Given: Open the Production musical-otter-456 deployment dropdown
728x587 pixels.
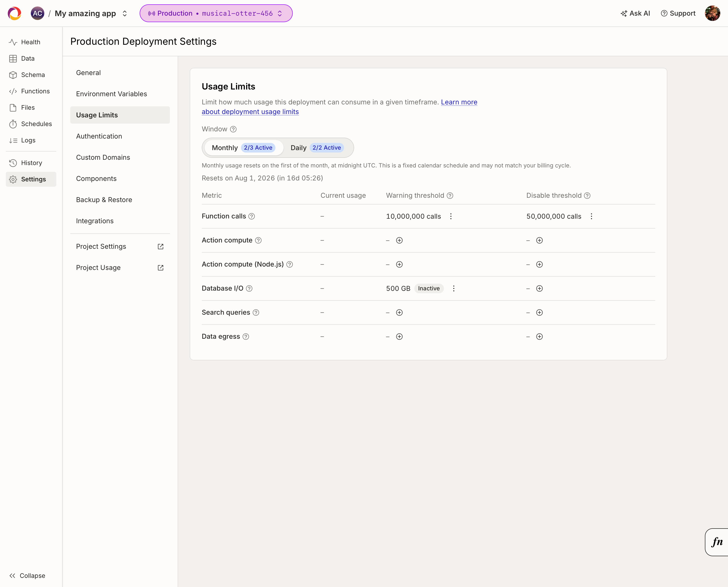Looking at the screenshot, I should tap(216, 13).
